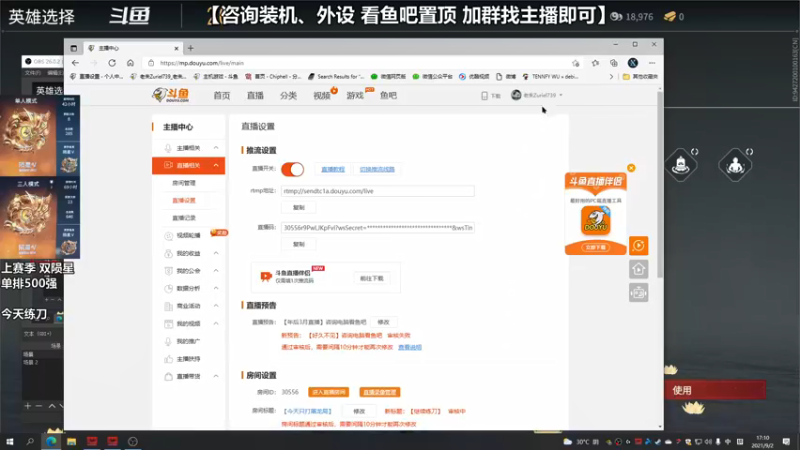Open the 分类 navigation item
The width and height of the screenshot is (800, 450).
pyautogui.click(x=288, y=95)
